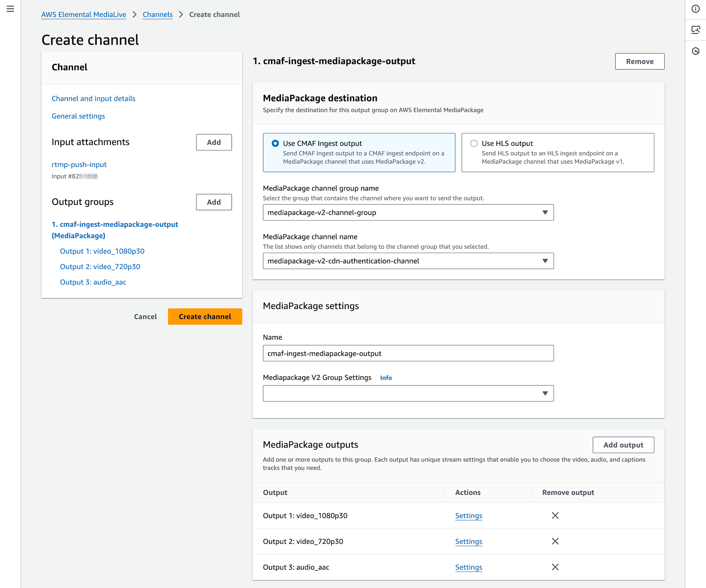Go to Channels breadcrumb link

(157, 14)
